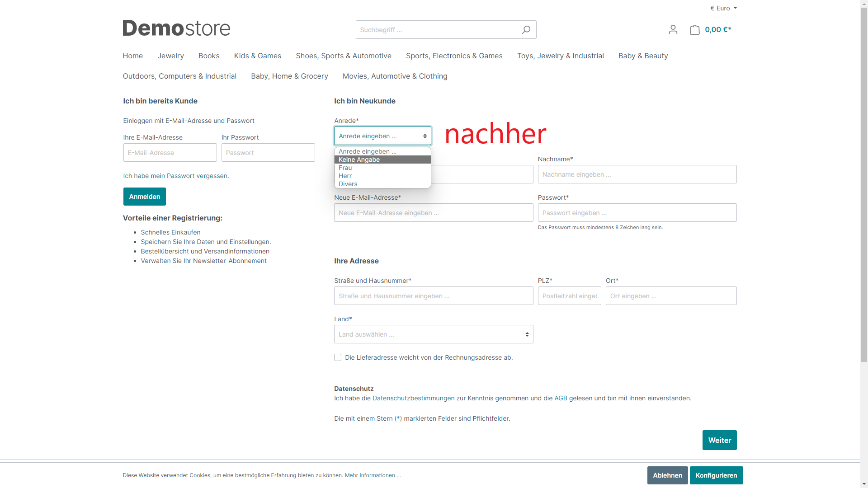Click the Ablehnen cookie reject button icon
This screenshot has width=868, height=488.
click(667, 475)
